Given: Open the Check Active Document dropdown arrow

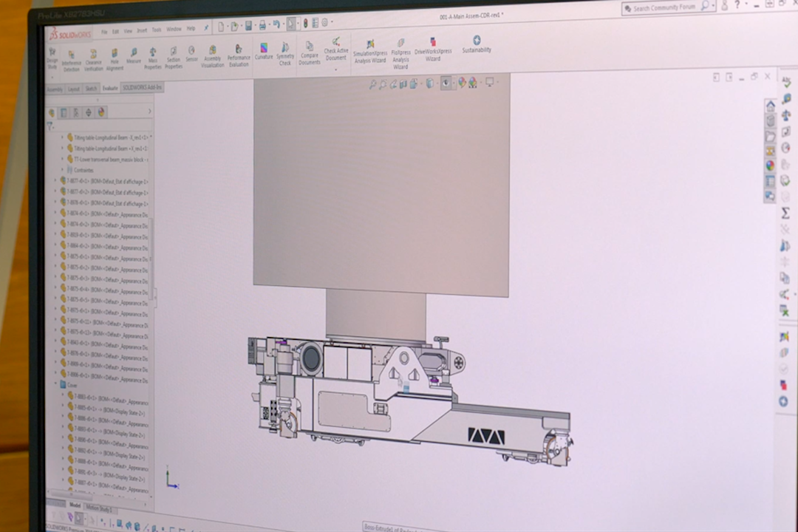Looking at the screenshot, I should (336, 69).
